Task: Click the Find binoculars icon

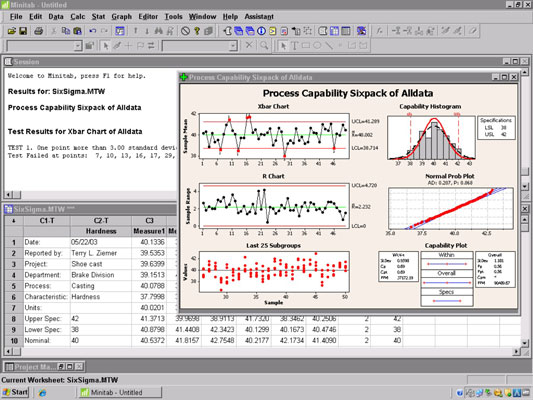Action: click(158, 31)
